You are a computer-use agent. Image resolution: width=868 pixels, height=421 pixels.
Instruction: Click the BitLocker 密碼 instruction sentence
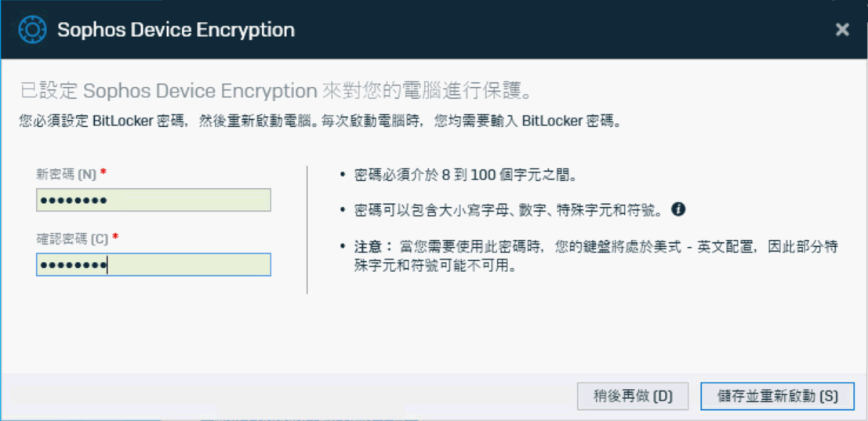click(320, 122)
